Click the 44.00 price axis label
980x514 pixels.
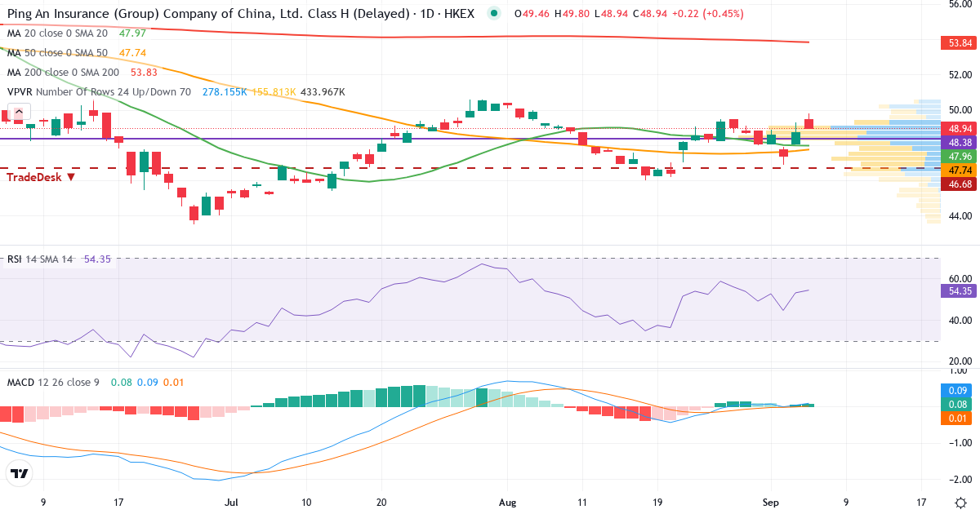(960, 215)
